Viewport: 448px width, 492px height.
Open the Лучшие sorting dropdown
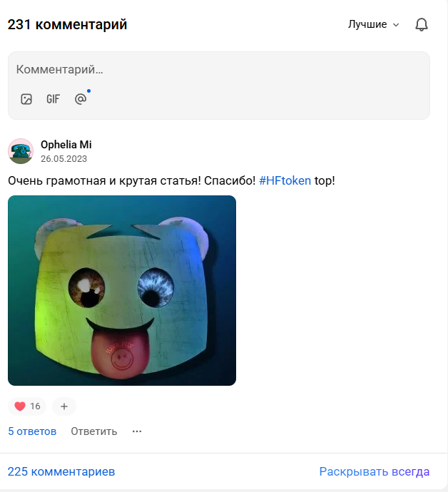[373, 24]
